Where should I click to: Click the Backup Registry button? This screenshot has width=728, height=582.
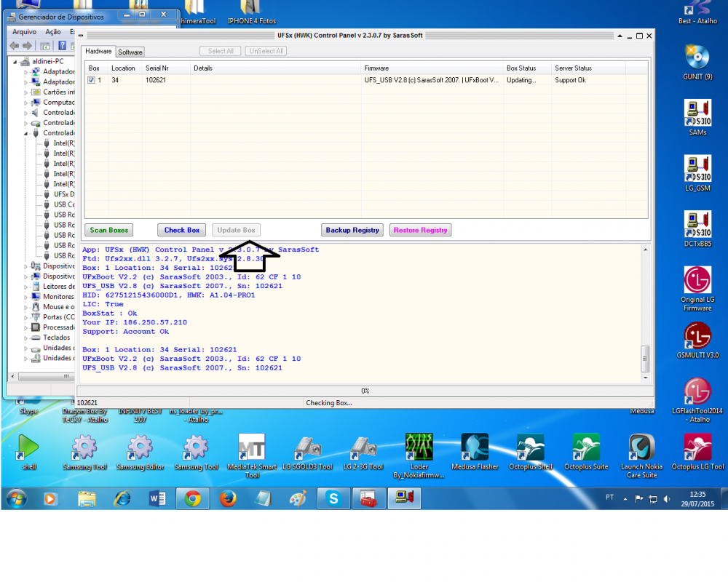[352, 230]
